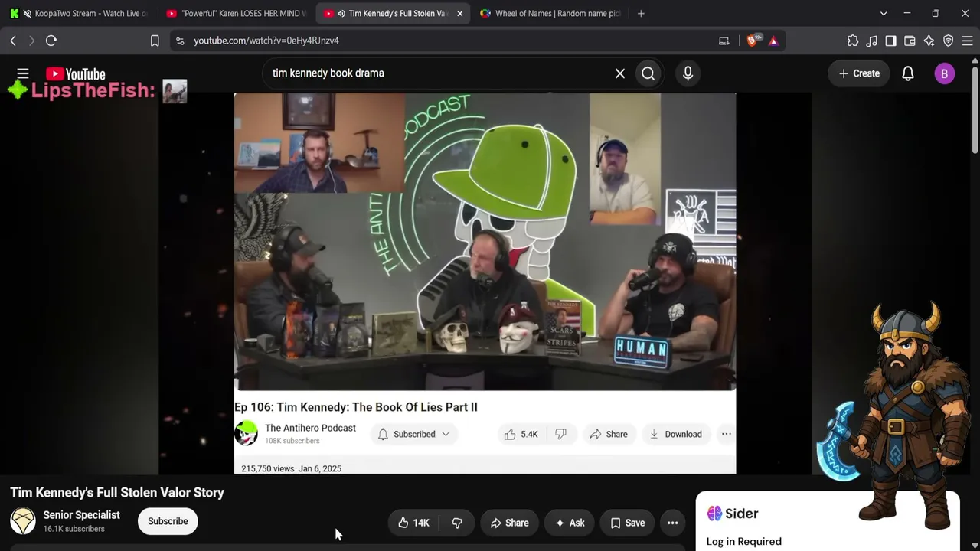Screen dimensions: 980x551
Task: Reload the current page
Action: point(51,41)
